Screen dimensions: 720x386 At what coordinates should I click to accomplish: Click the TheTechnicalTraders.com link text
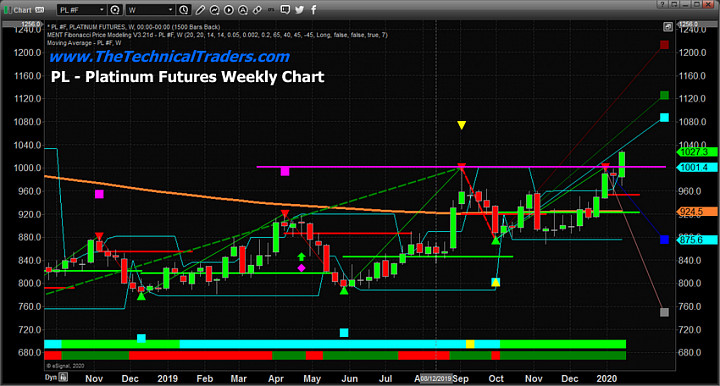(x=169, y=56)
